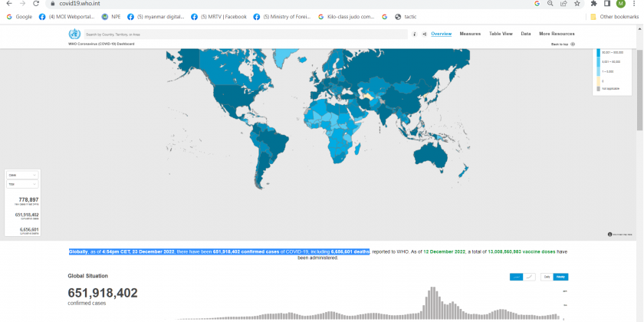Image resolution: width=644 pixels, height=322 pixels.
Task: Click the WHO logo in the header
Action: tap(74, 34)
